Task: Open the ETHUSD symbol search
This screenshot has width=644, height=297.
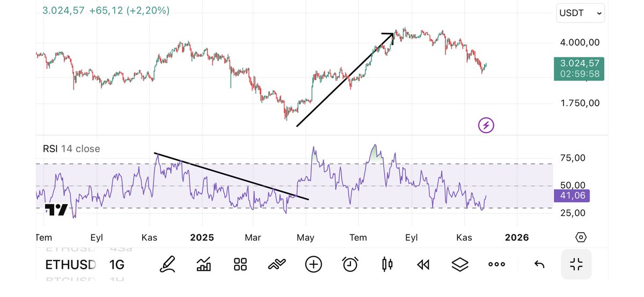Action: click(x=70, y=264)
